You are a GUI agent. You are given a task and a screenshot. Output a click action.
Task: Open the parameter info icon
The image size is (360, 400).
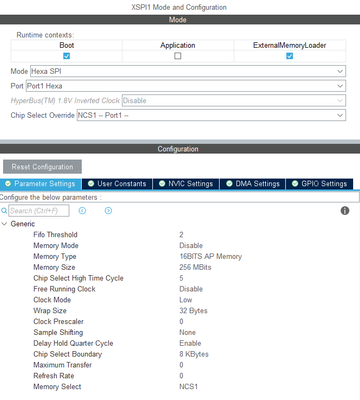(x=345, y=211)
